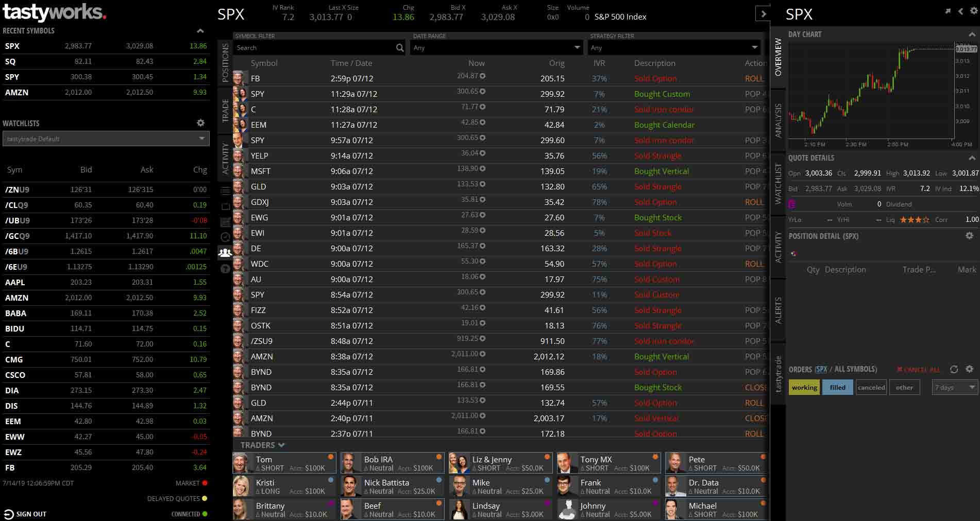Click the list lines icon below Activity tab

[225, 191]
